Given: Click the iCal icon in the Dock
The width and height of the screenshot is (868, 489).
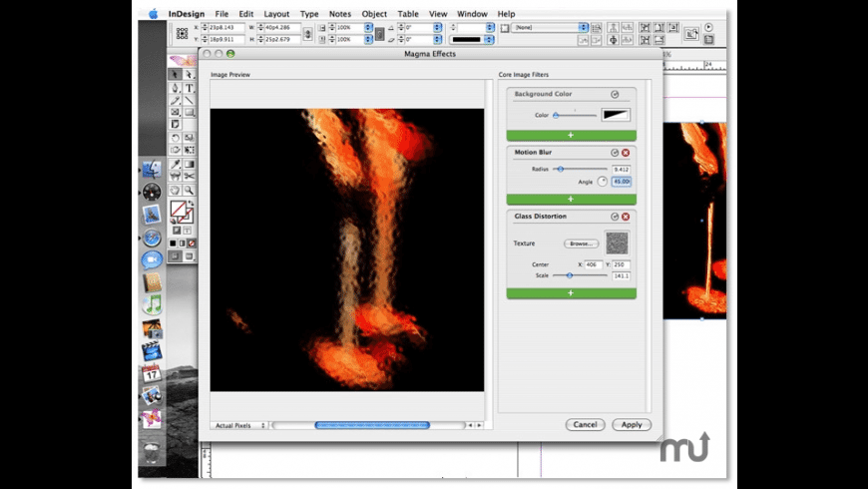Looking at the screenshot, I should [152, 374].
